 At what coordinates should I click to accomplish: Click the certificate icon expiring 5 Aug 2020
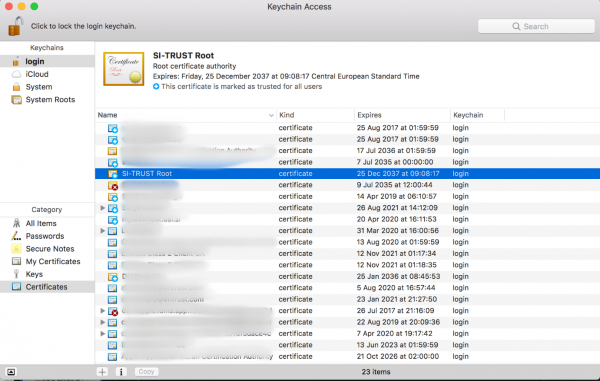pos(112,288)
